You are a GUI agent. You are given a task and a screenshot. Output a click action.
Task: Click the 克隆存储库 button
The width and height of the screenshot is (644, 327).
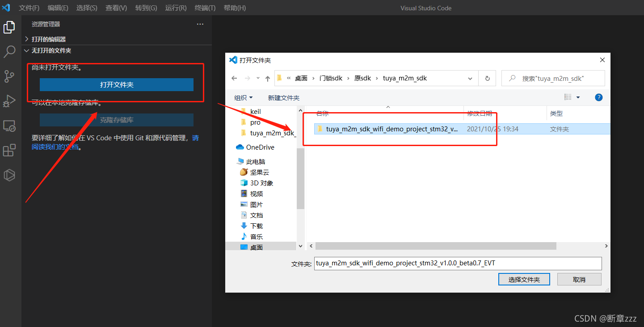(x=117, y=120)
